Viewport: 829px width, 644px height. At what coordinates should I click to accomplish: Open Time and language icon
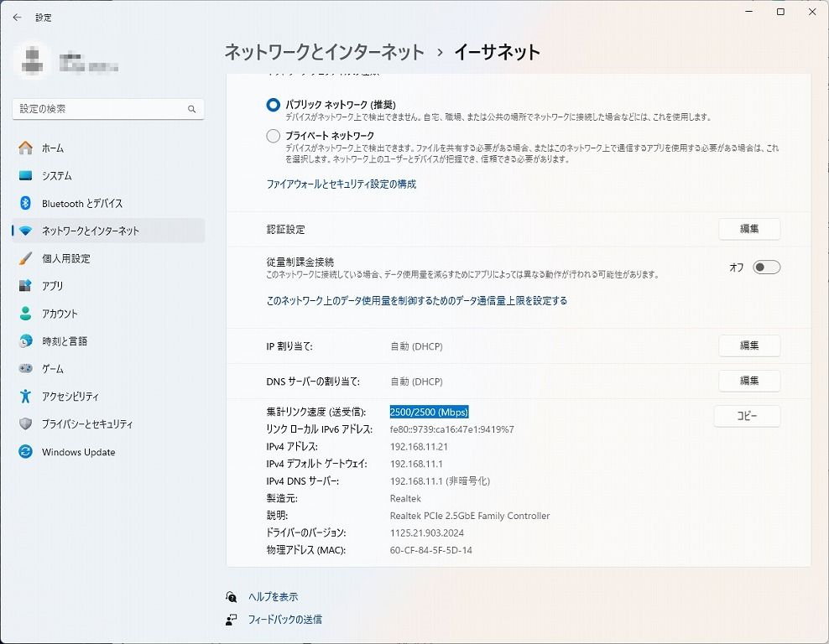(25, 342)
